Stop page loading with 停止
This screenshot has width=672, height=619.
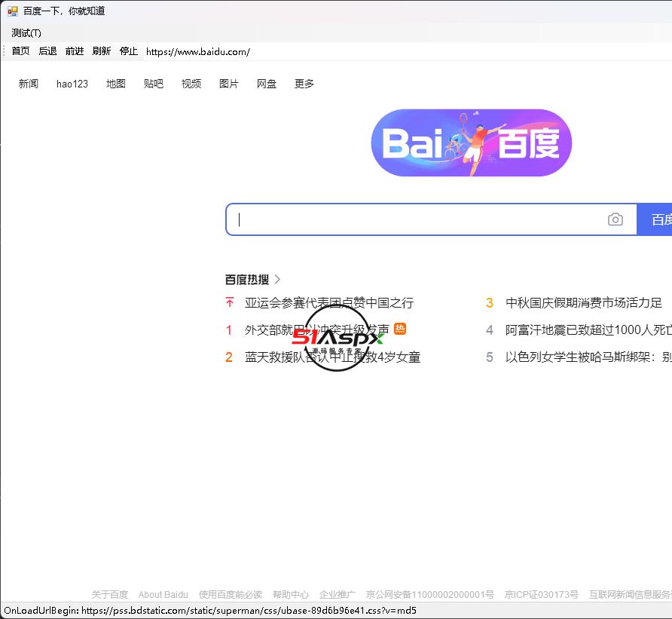click(128, 51)
